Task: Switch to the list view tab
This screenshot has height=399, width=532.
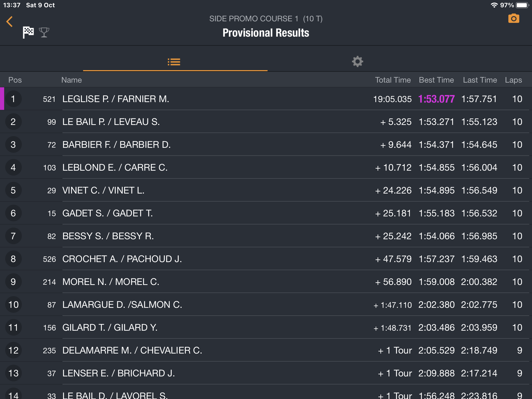Action: click(174, 62)
